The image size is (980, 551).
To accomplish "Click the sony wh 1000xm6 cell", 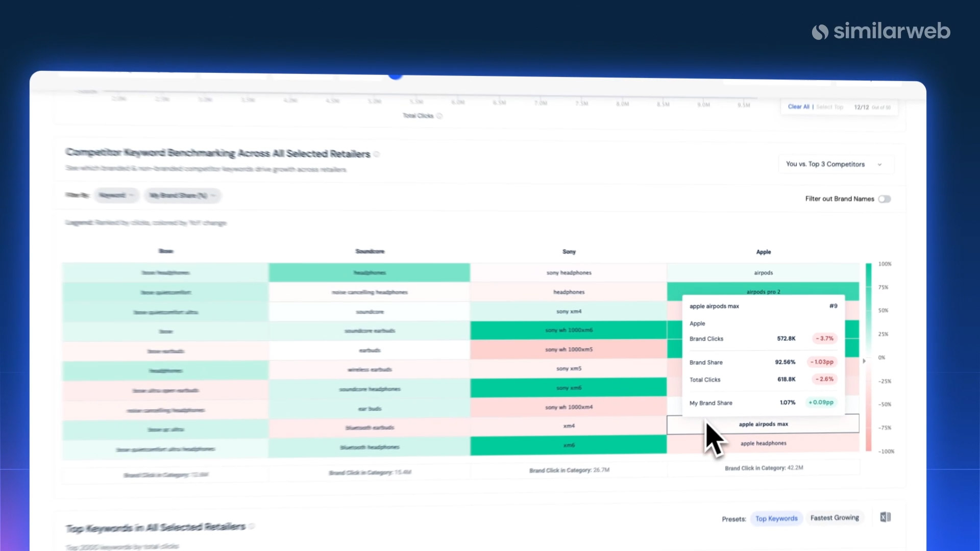I will coord(569,330).
